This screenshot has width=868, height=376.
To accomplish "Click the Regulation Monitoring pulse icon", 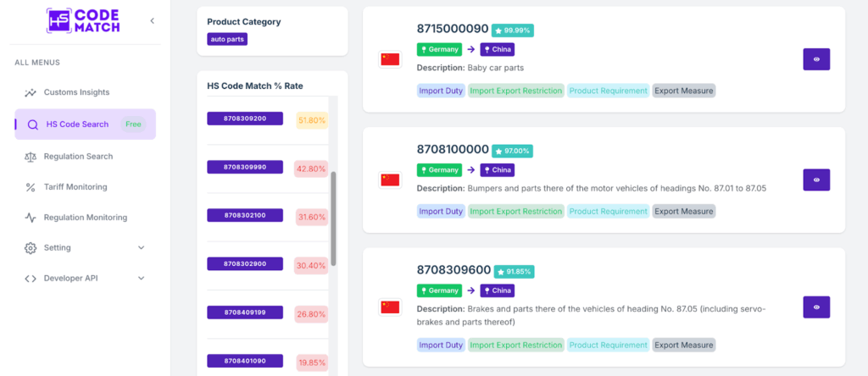I will point(31,218).
